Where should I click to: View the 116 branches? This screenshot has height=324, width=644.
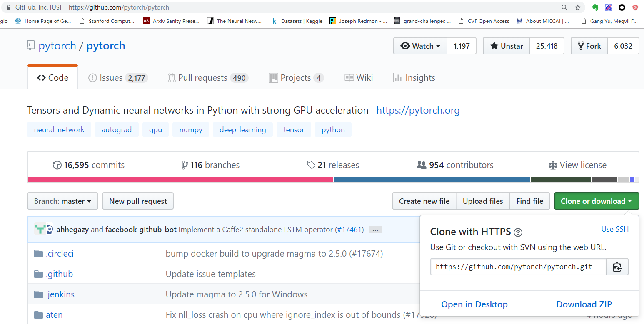[211, 165]
